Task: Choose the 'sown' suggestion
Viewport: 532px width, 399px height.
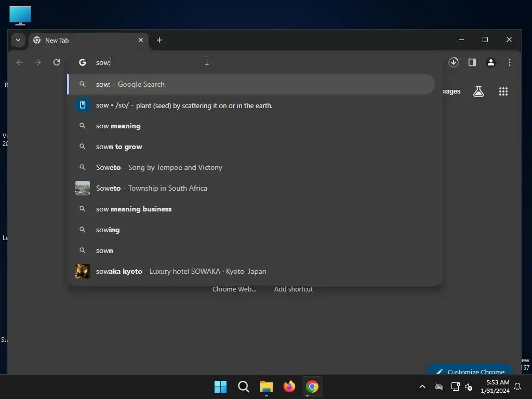Action: point(251,250)
